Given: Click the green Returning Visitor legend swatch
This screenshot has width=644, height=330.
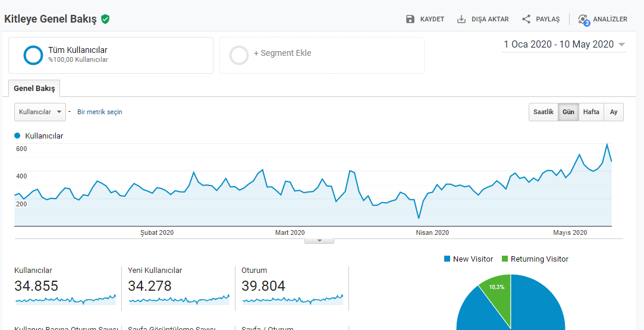Looking at the screenshot, I should click(505, 259).
